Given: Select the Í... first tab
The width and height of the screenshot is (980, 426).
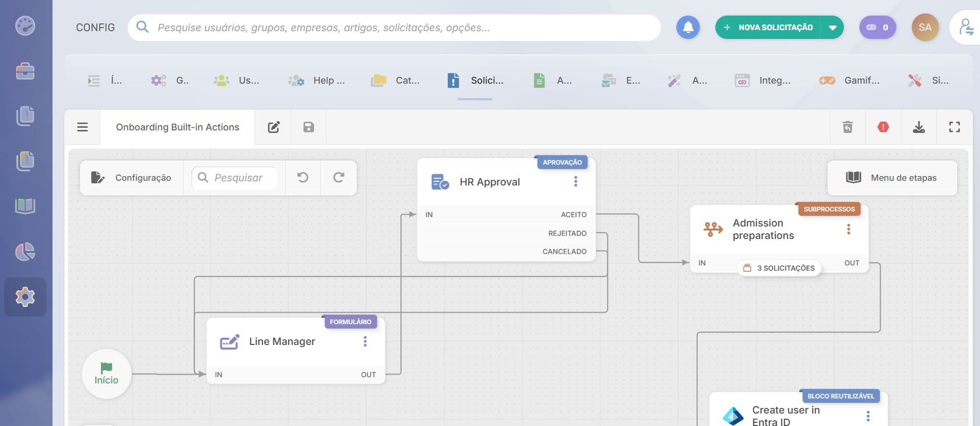Looking at the screenshot, I should 105,81.
